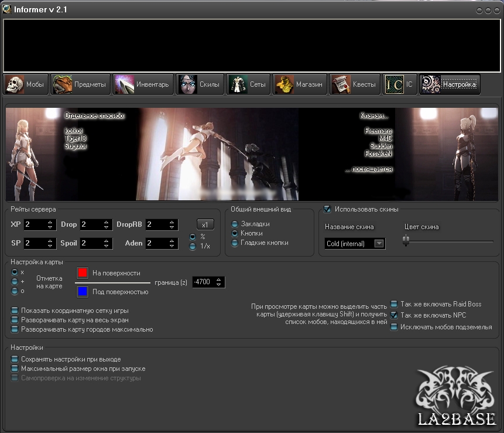Choose Закладки appearance option
This screenshot has height=433, width=504.
pos(235,224)
